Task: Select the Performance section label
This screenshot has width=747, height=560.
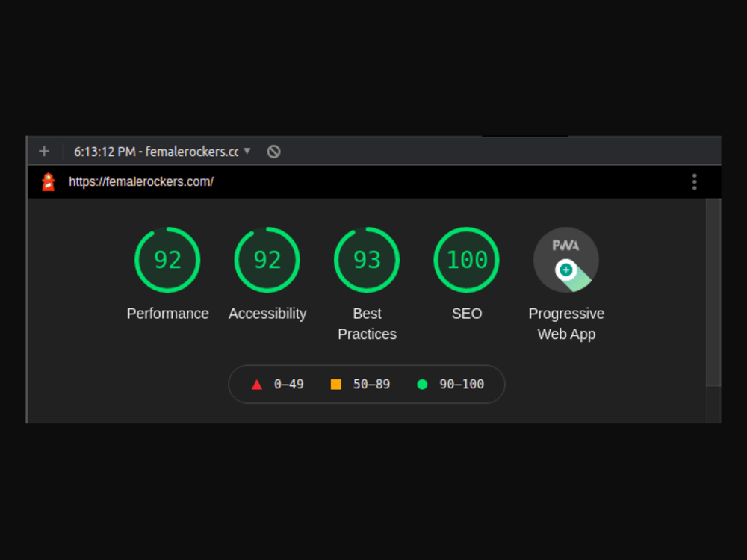Action: coord(167,314)
